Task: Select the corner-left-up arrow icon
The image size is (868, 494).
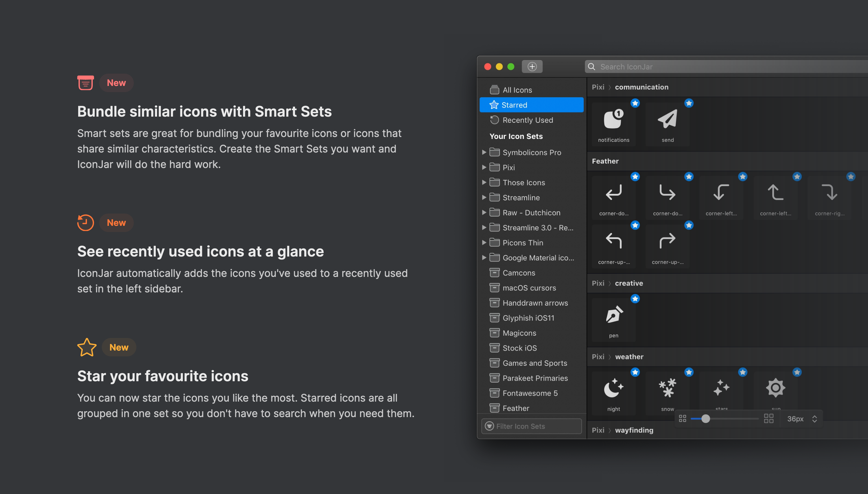Action: (x=775, y=198)
